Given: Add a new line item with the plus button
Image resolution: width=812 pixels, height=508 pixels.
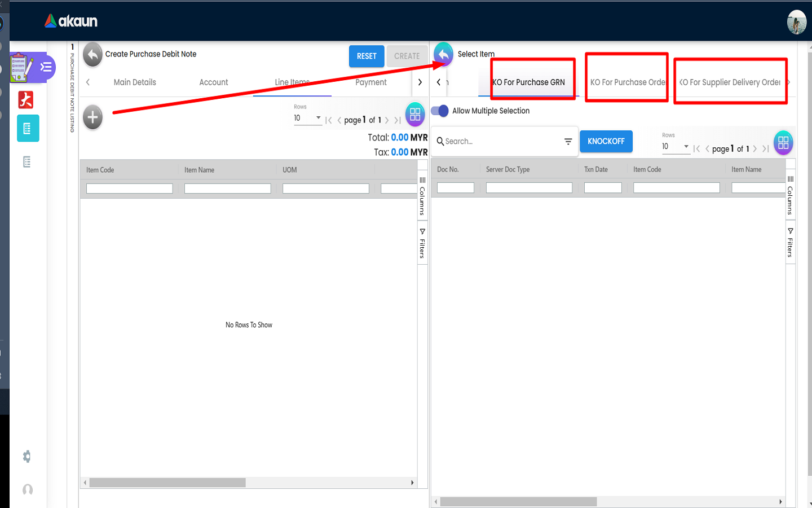Looking at the screenshot, I should coord(93,117).
